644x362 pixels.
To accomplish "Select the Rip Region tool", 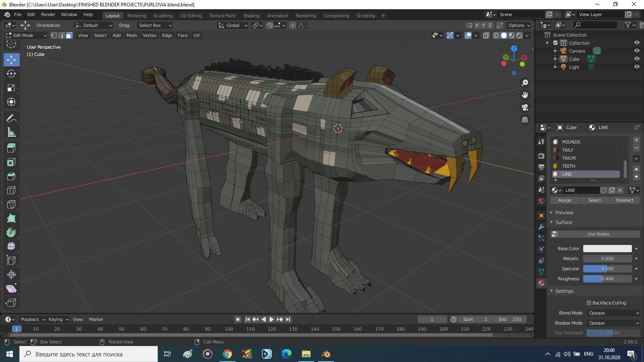I will click(x=11, y=303).
